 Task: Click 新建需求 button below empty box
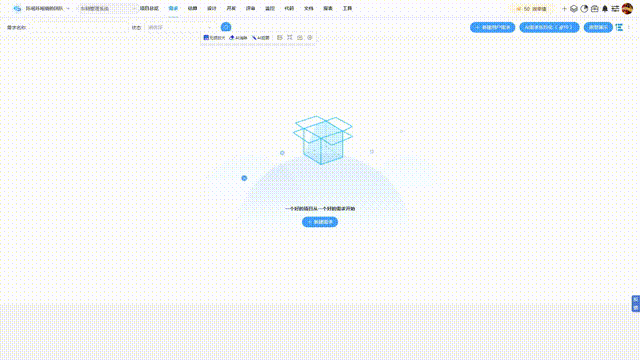point(320,222)
